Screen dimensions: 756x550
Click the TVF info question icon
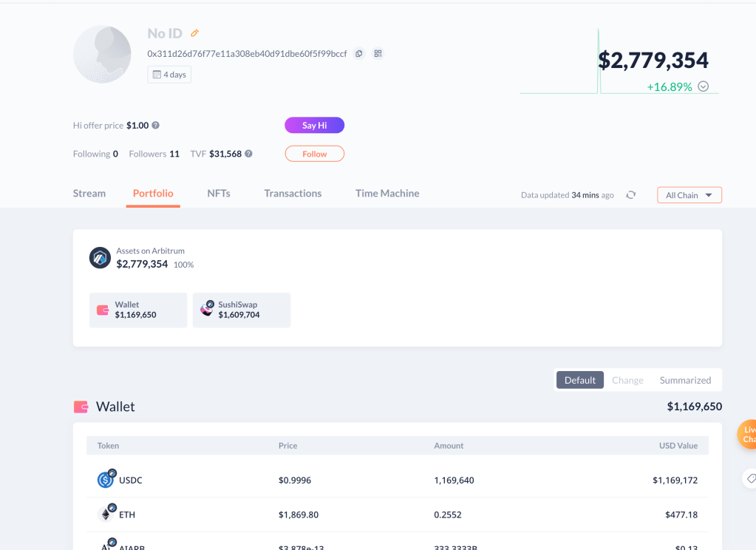(249, 154)
